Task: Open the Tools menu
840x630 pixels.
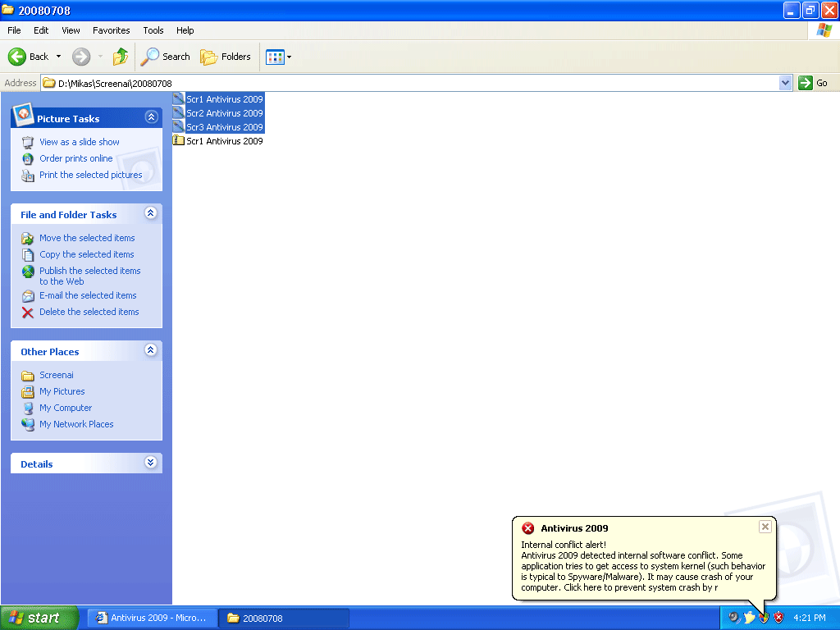Action: (153, 30)
